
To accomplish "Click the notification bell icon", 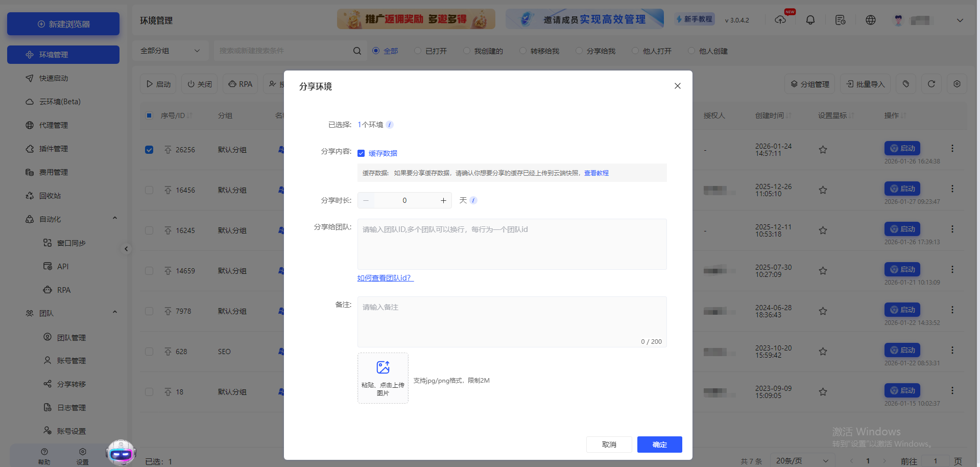I will coord(810,20).
